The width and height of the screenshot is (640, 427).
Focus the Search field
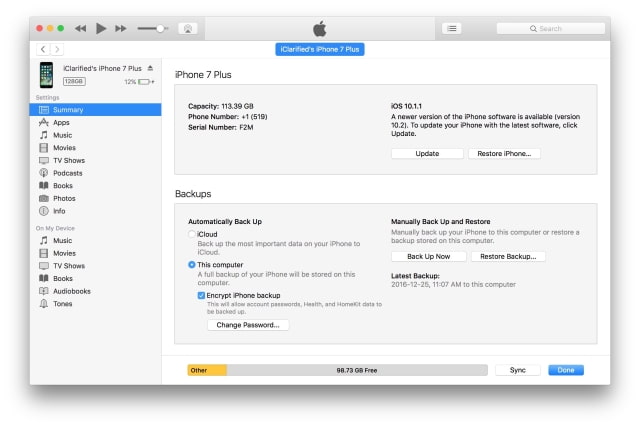[551, 29]
